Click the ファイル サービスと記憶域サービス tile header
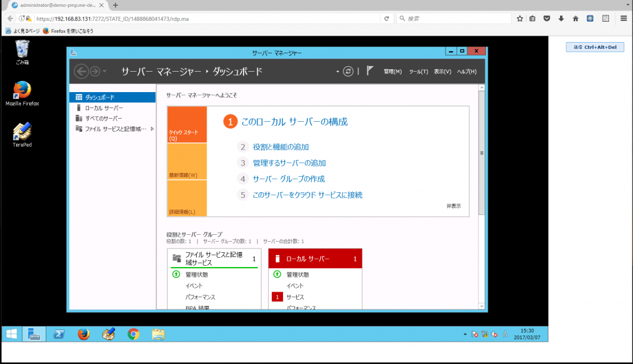This screenshot has width=633, height=364. pyautogui.click(x=214, y=259)
